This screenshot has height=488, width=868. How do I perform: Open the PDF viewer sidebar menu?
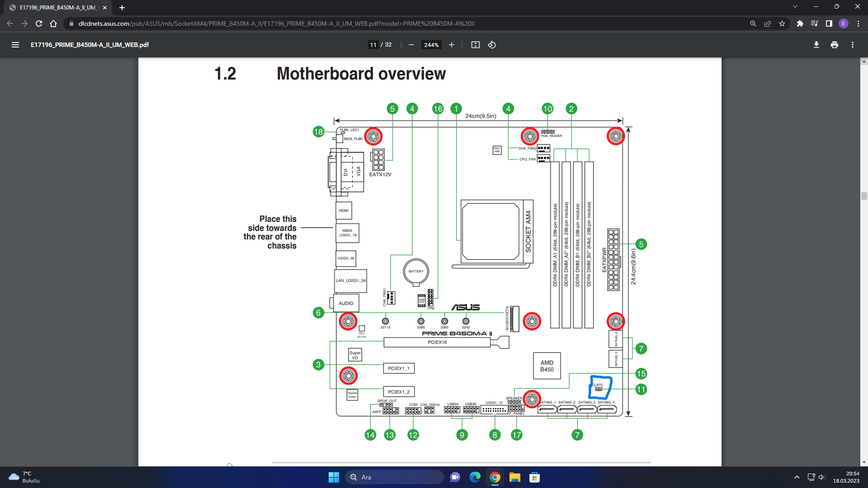click(15, 45)
